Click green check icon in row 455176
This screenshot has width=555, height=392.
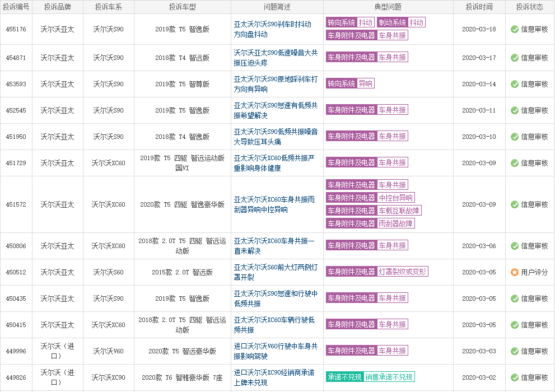pyautogui.click(x=515, y=29)
